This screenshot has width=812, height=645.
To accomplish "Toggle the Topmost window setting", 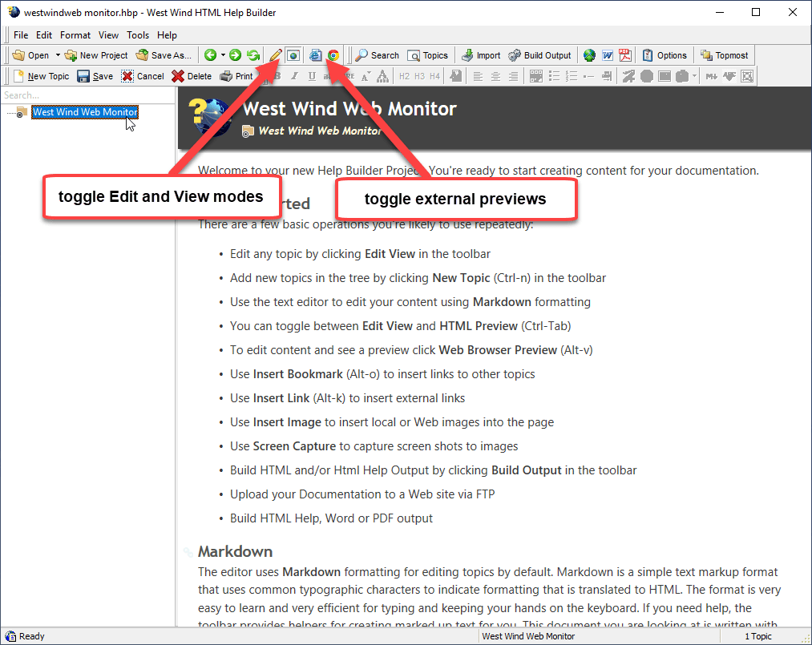I will 725,55.
